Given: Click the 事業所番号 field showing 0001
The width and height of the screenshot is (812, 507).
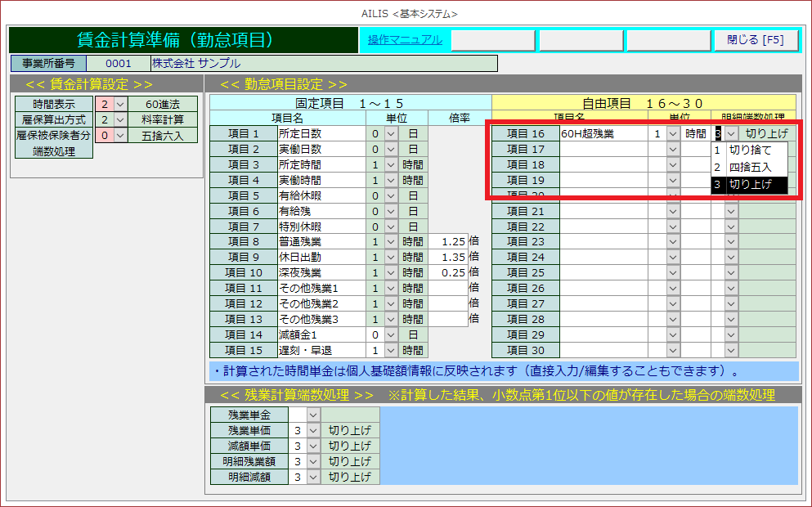Looking at the screenshot, I should coord(118,64).
